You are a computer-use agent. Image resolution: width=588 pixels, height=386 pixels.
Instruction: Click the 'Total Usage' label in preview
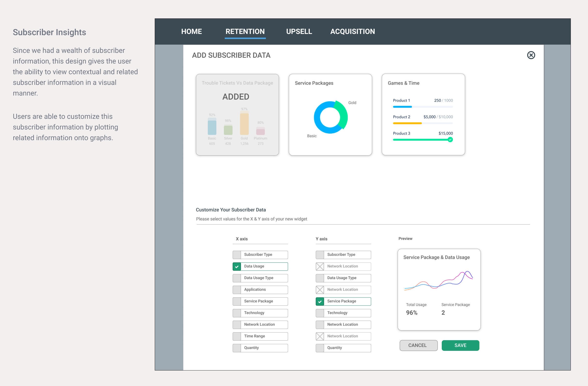pos(416,305)
